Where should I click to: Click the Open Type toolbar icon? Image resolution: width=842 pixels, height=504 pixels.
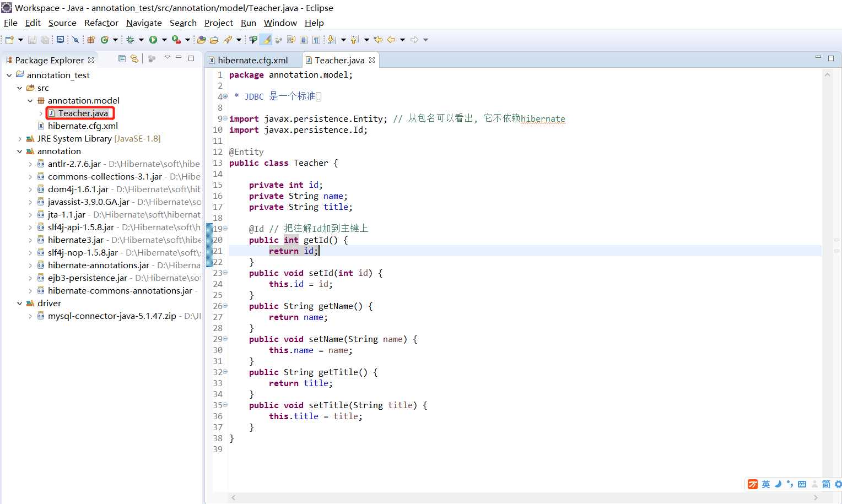click(201, 40)
